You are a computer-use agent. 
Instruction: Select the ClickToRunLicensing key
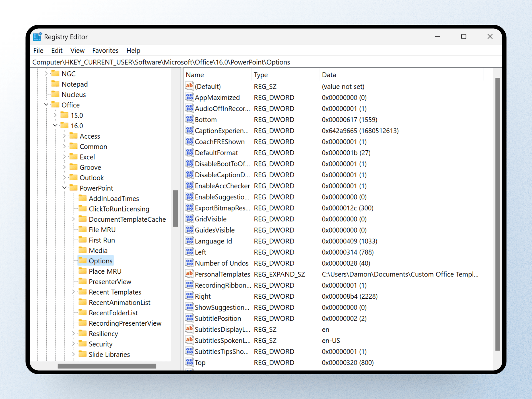coord(119,209)
